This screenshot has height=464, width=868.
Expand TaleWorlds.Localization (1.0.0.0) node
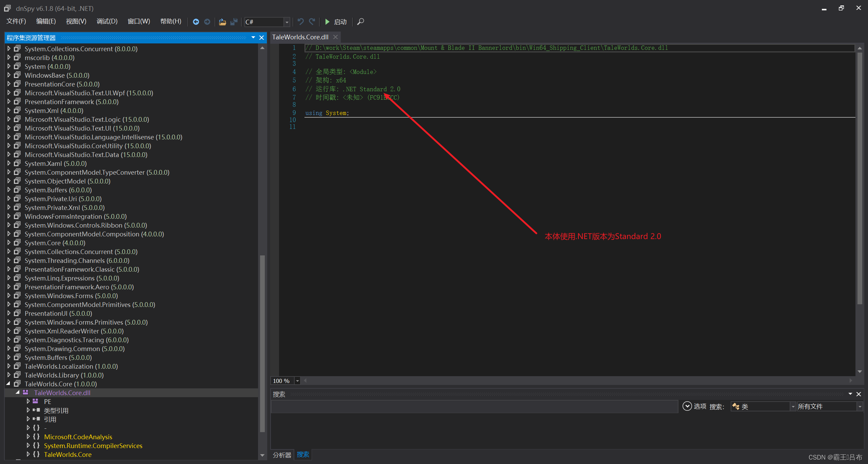click(9, 366)
